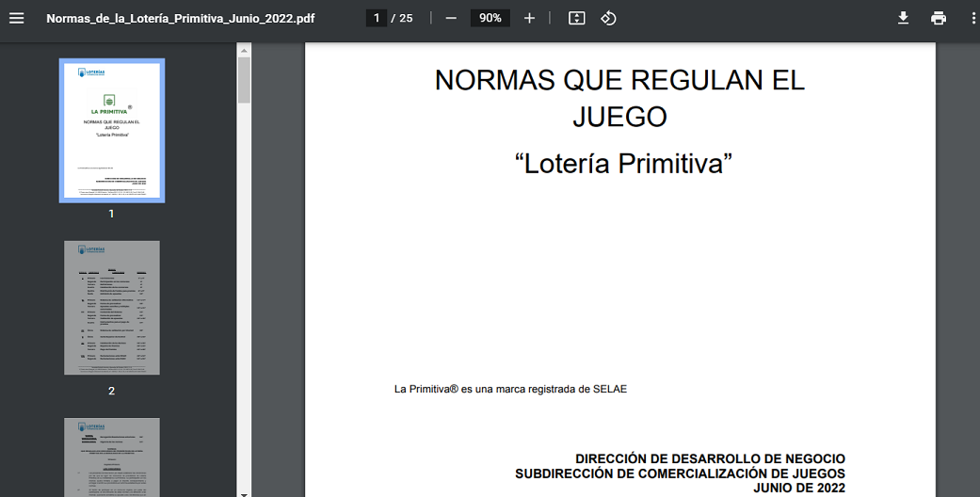Click the thumbnail panel scrollbar handle
The image size is (980, 497).
(244, 80)
